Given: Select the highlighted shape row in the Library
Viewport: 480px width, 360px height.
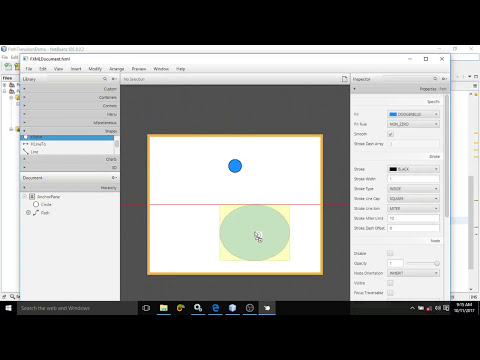Looking at the screenshot, I should click(x=67, y=137).
